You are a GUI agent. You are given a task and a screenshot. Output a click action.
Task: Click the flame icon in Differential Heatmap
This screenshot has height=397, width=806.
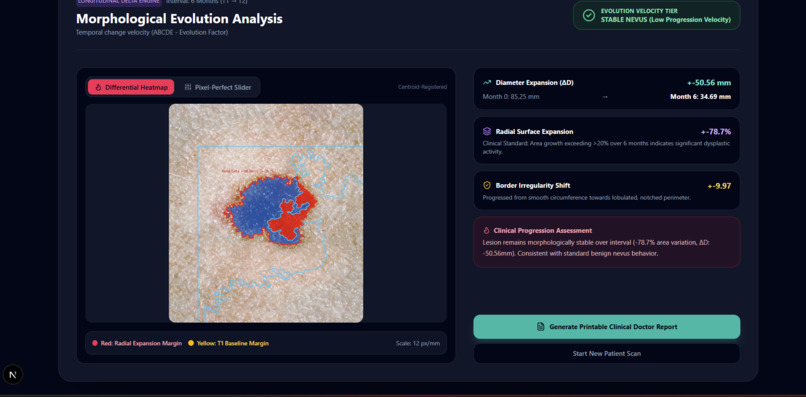pyautogui.click(x=98, y=87)
